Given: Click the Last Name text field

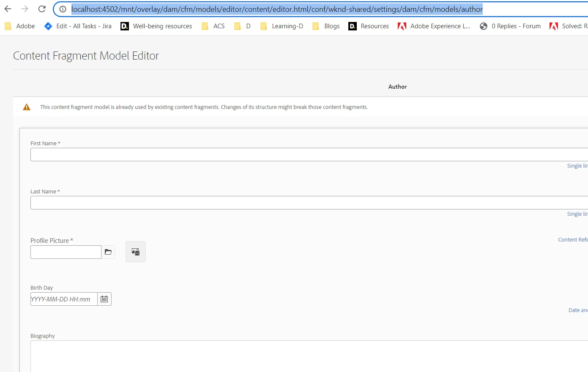Looking at the screenshot, I should pyautogui.click(x=309, y=203).
